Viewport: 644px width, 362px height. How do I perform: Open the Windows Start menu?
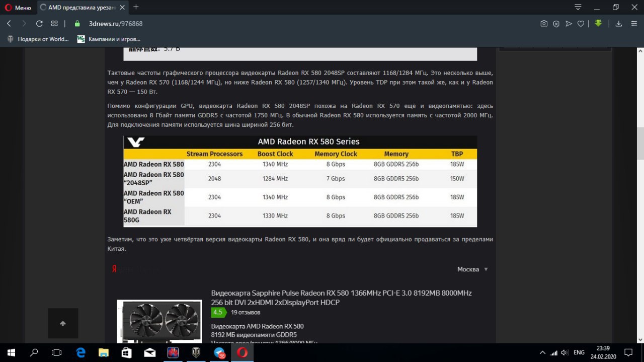tap(11, 352)
